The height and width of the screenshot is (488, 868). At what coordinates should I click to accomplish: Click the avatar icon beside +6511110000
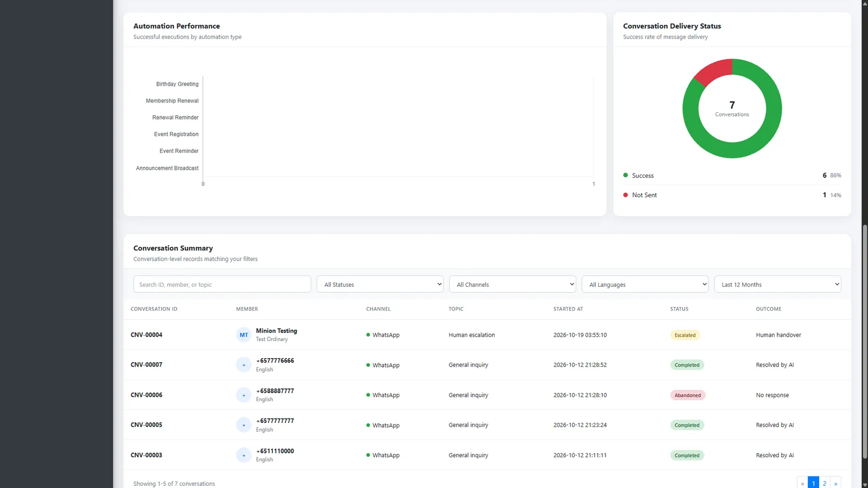coord(244,455)
